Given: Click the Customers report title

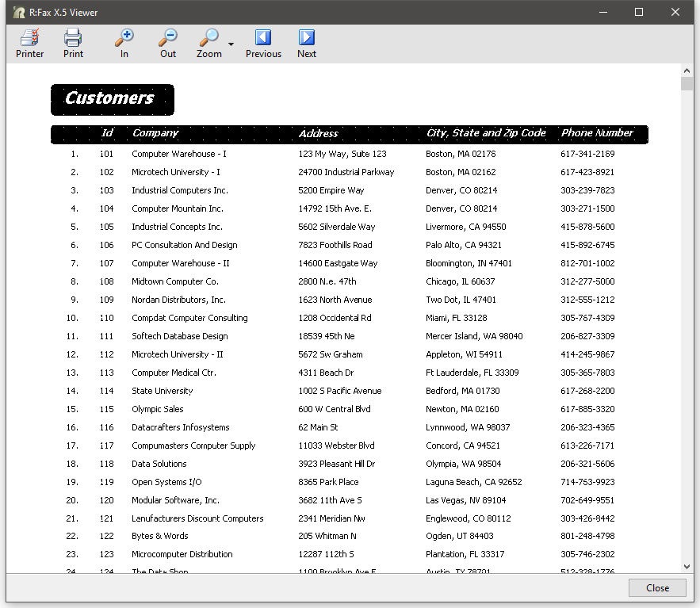Looking at the screenshot, I should (110, 98).
